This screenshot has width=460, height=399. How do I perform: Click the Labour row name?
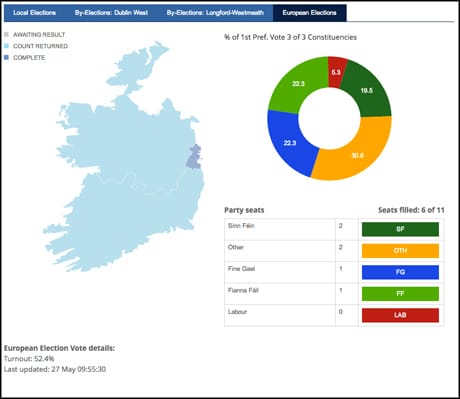tap(237, 312)
